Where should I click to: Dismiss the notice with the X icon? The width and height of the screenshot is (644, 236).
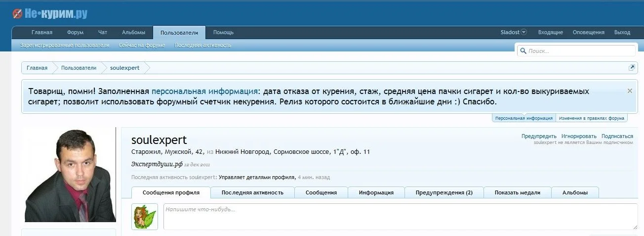630,91
